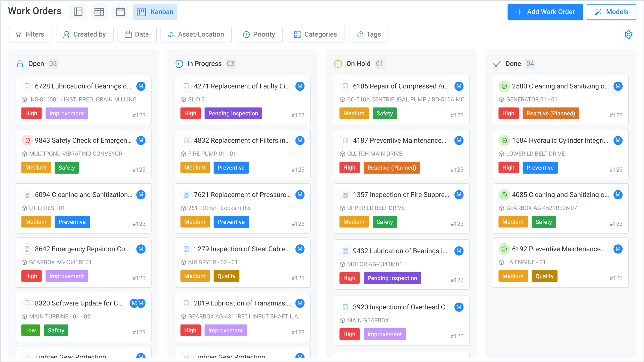Open the Priority filter

(259, 34)
